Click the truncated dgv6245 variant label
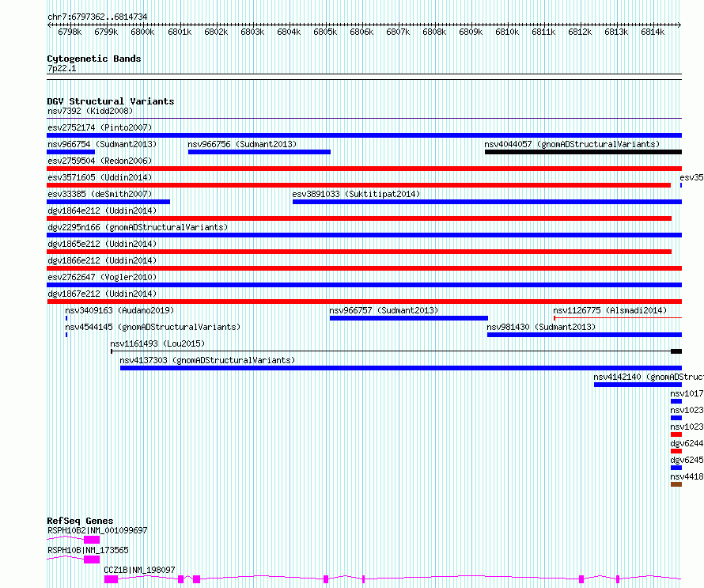This screenshot has height=588, width=704. (x=687, y=460)
